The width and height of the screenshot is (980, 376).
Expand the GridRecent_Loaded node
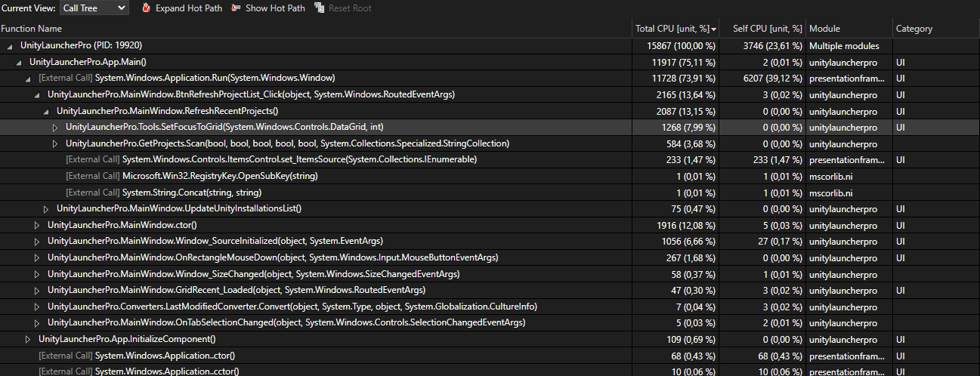[37, 290]
